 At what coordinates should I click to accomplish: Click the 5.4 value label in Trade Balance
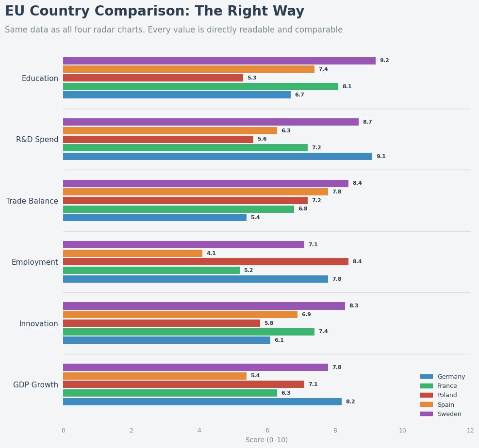click(255, 218)
